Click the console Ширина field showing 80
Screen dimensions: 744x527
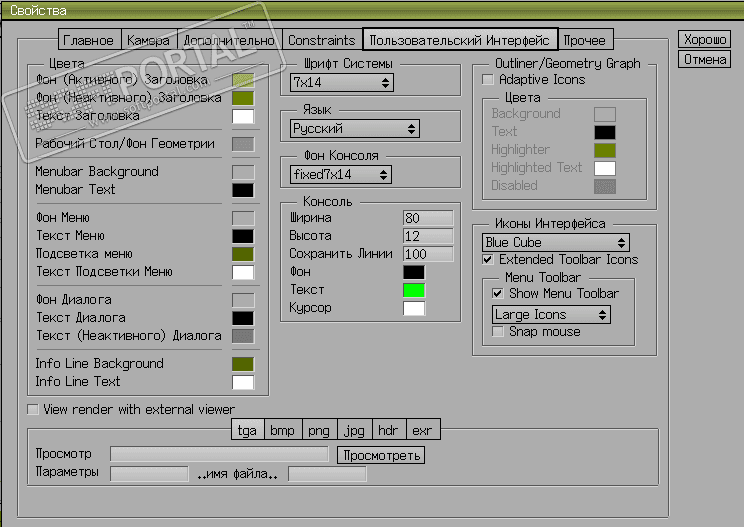click(428, 218)
